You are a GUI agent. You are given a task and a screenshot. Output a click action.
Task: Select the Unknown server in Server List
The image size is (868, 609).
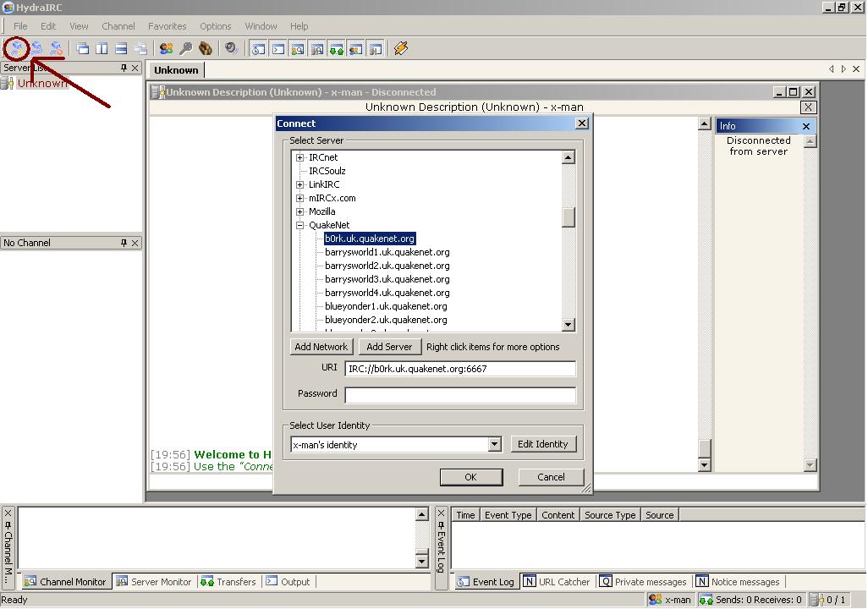tap(42, 84)
